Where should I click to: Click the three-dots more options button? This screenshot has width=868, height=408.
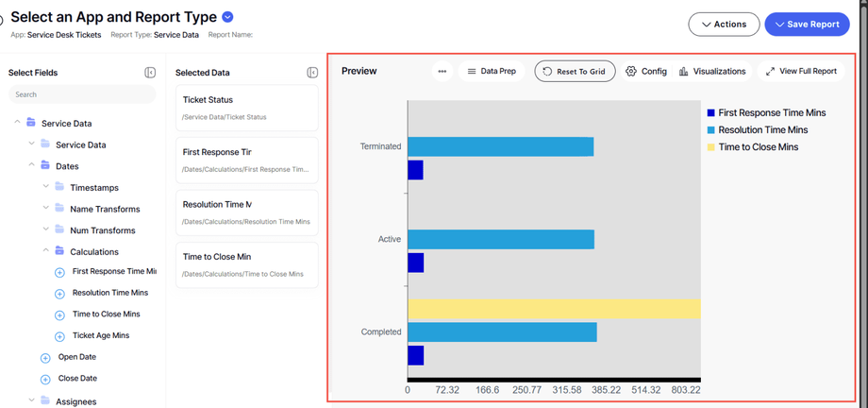442,72
